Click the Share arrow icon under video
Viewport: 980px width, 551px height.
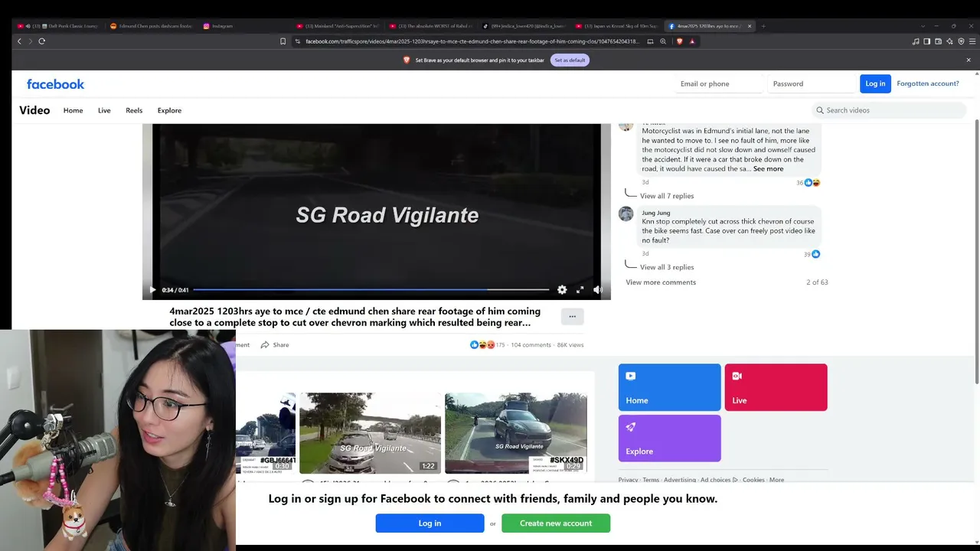[x=265, y=345]
